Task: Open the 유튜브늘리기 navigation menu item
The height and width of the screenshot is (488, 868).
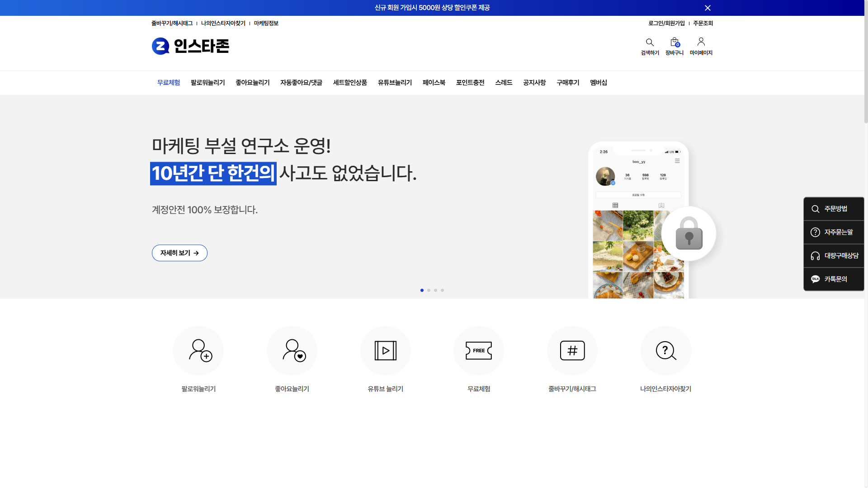Action: tap(395, 83)
